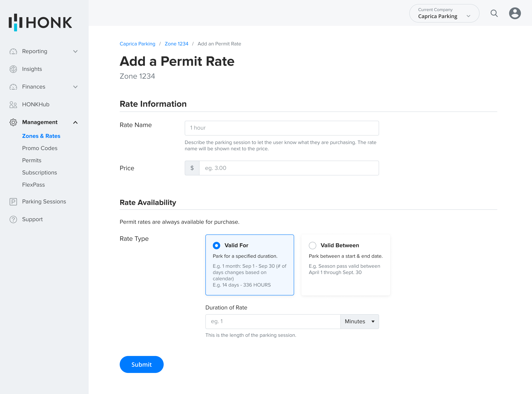Open the Minutes duration unit dropdown
The width and height of the screenshot is (532, 394).
(x=359, y=321)
